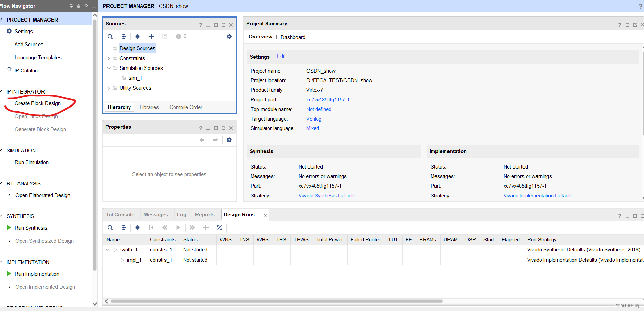The width and height of the screenshot is (644, 311).
Task: Open Settings gear in Project Manager
Action: (9, 31)
